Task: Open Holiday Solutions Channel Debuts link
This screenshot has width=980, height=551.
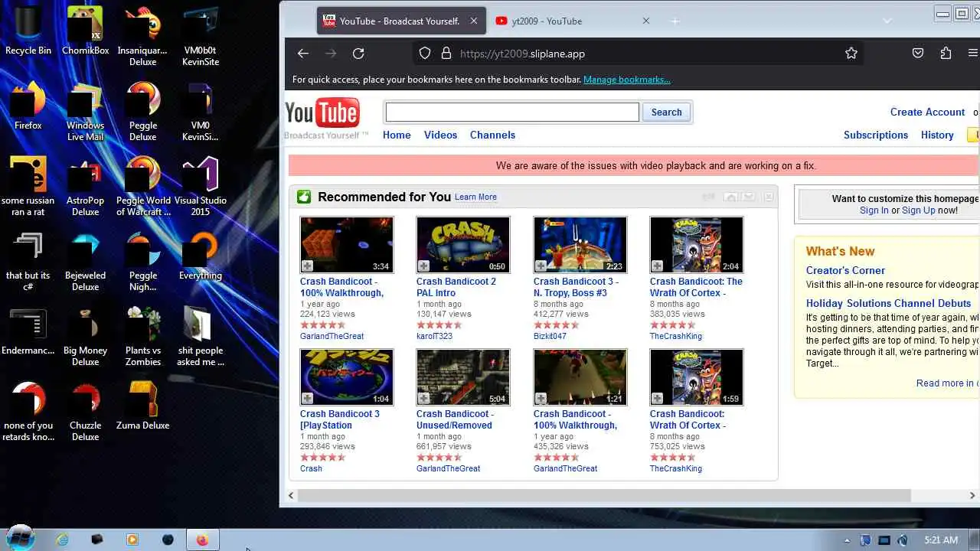Action: pos(888,303)
